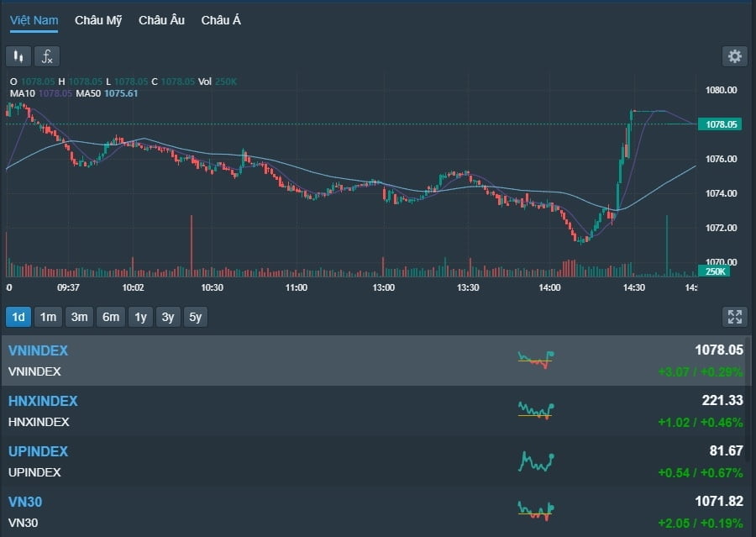
Task: Open the VN30 index link
Action: pos(25,502)
